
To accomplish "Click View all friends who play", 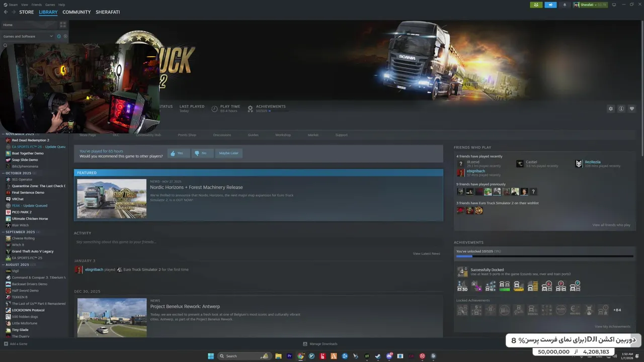I will coord(611,225).
